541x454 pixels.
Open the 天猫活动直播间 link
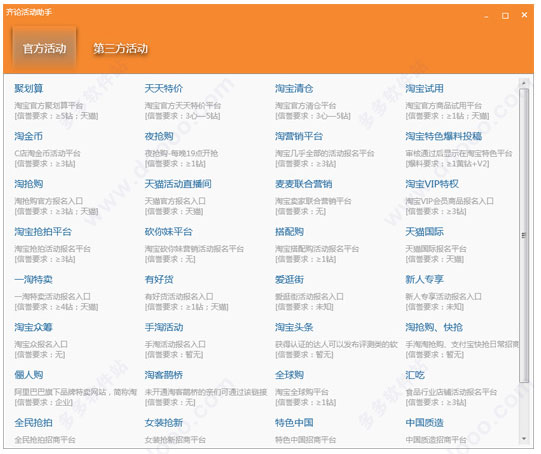point(178,184)
